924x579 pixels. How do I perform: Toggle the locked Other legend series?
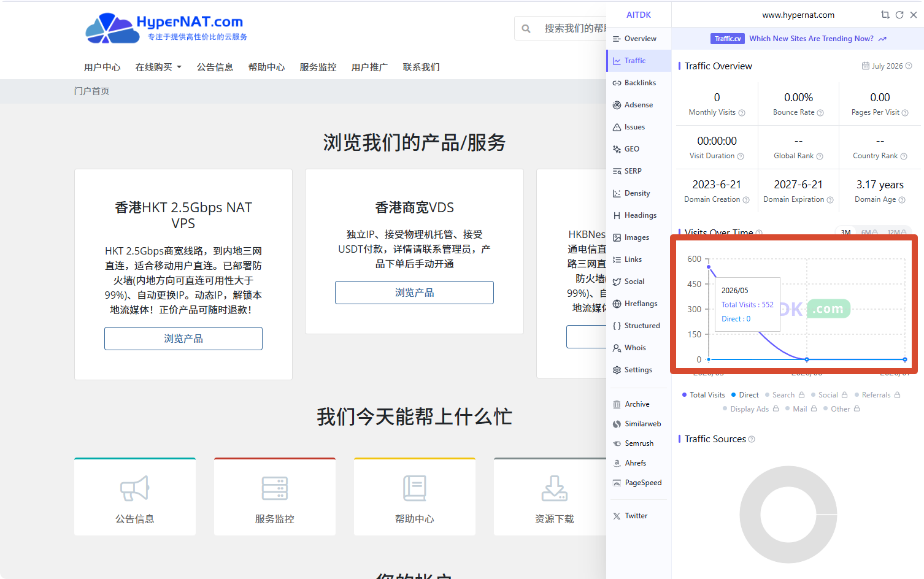pos(842,409)
